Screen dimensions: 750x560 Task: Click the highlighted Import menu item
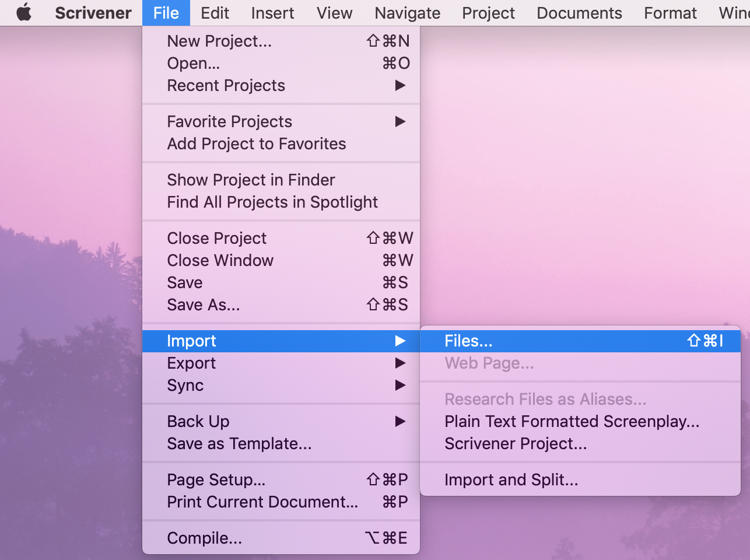(x=281, y=341)
